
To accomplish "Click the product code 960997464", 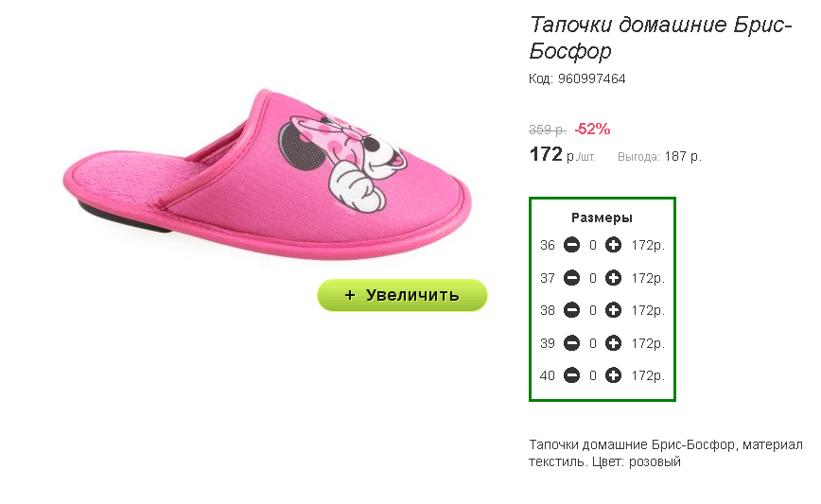I will tap(590, 78).
